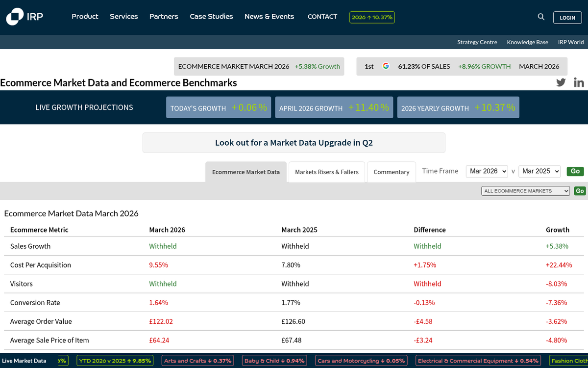Open the News & Events menu
This screenshot has width=588, height=368.
point(269,17)
